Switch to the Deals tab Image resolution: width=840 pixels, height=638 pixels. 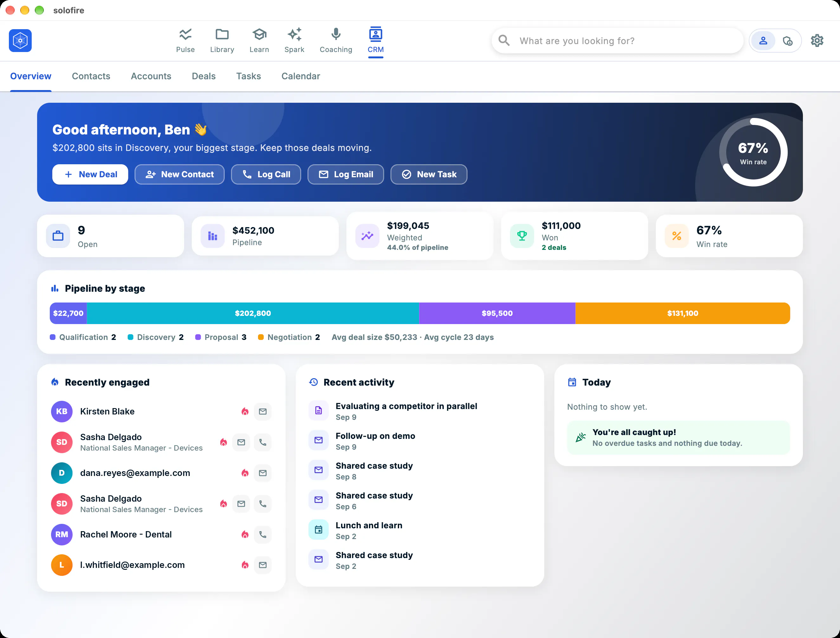click(204, 76)
